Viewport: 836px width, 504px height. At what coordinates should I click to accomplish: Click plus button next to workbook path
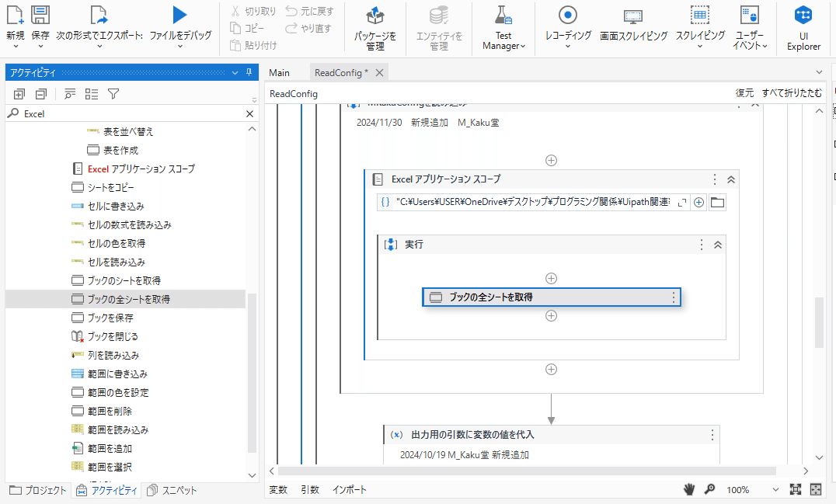pos(698,203)
